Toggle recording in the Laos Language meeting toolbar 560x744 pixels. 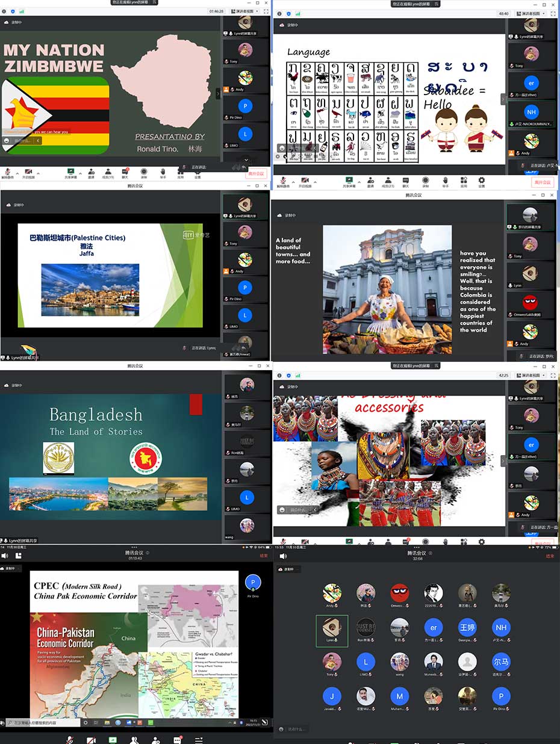tap(425, 180)
